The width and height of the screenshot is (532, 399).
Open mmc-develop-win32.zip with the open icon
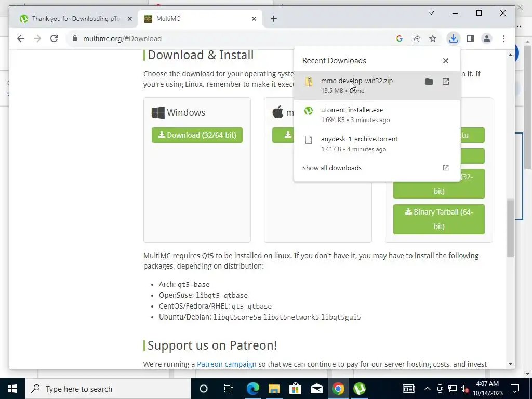click(x=446, y=82)
